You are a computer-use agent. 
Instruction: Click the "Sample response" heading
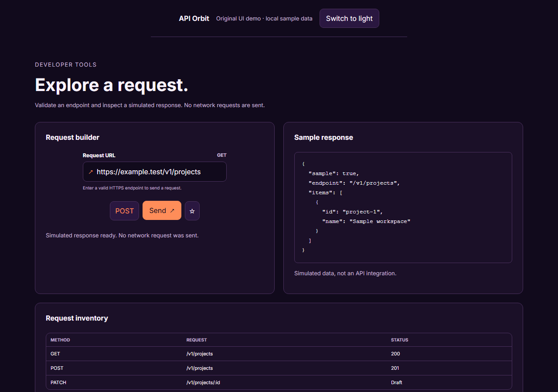[x=323, y=137]
